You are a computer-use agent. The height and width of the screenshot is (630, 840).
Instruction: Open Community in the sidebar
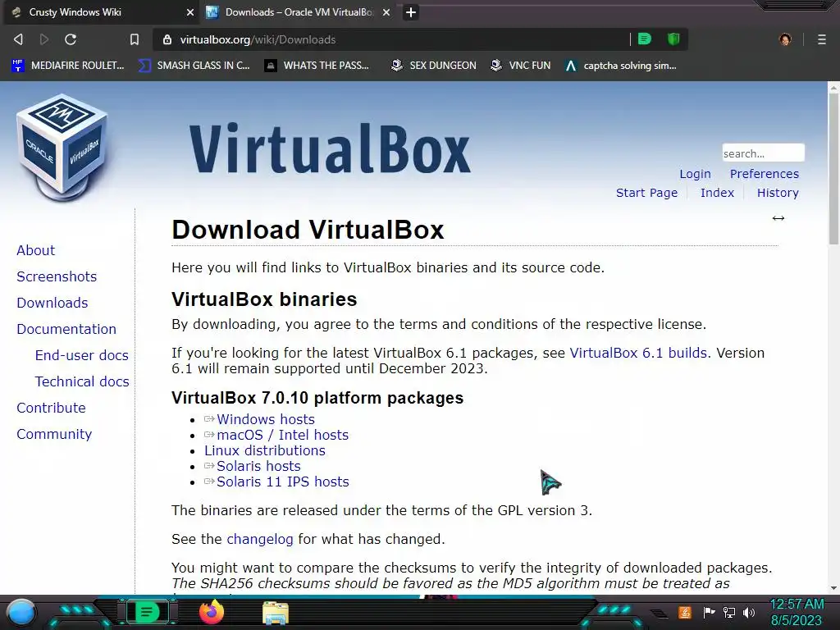click(x=54, y=434)
